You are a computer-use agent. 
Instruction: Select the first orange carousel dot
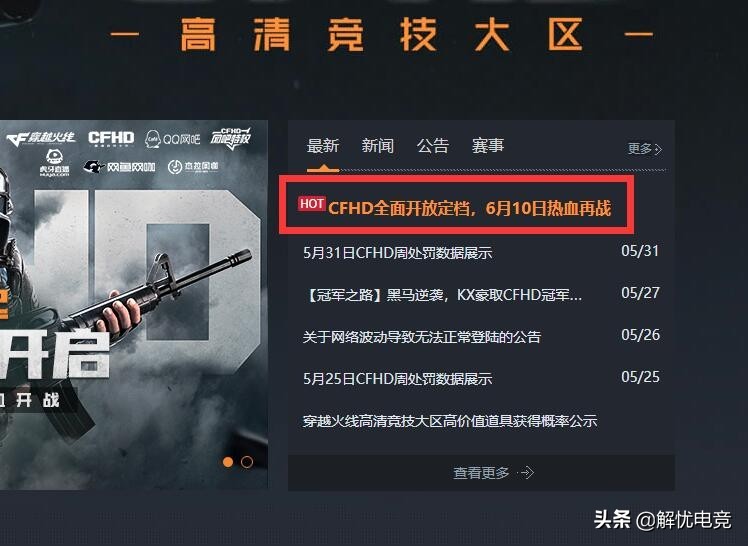[x=228, y=462]
